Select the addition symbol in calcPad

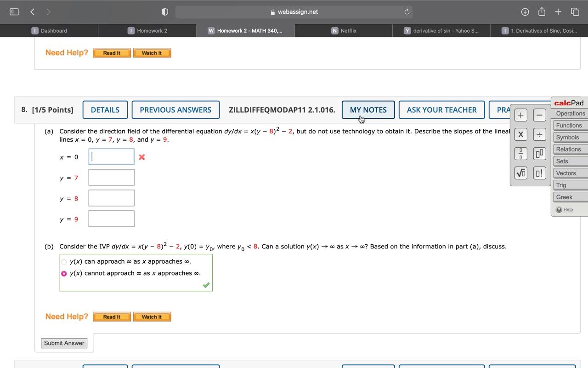pos(520,115)
